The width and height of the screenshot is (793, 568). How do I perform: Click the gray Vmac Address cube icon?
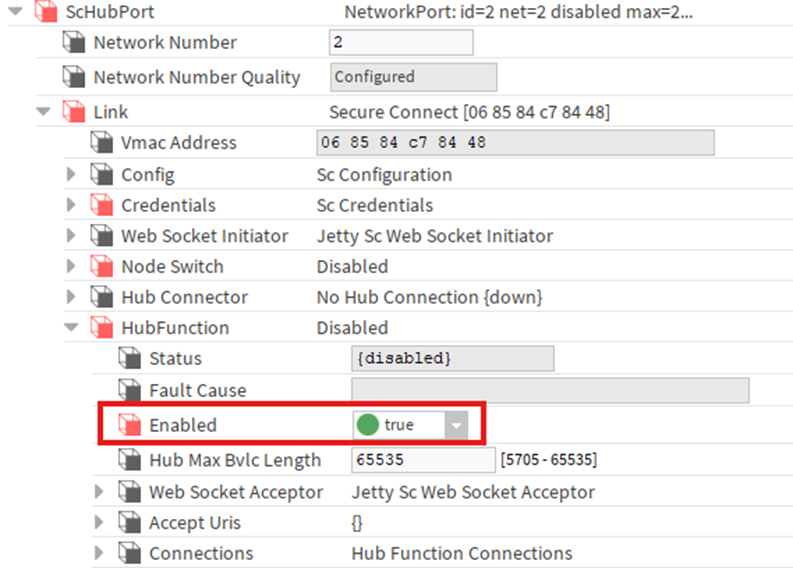point(102,142)
